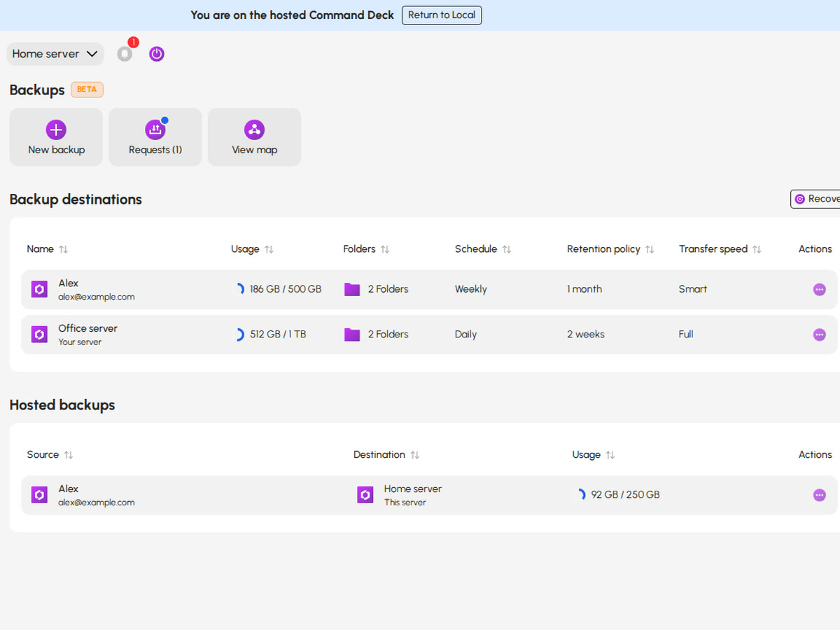Viewport: 840px width, 630px height.
Task: Open the View map icon
Action: click(254, 129)
